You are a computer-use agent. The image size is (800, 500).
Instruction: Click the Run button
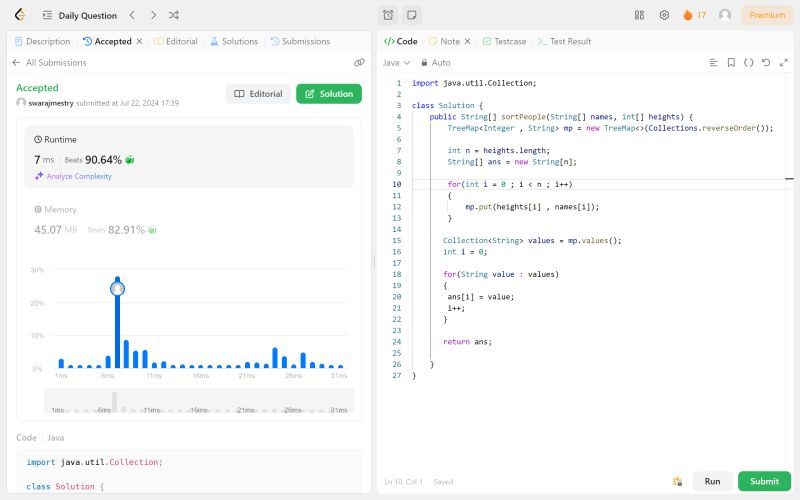pos(712,481)
